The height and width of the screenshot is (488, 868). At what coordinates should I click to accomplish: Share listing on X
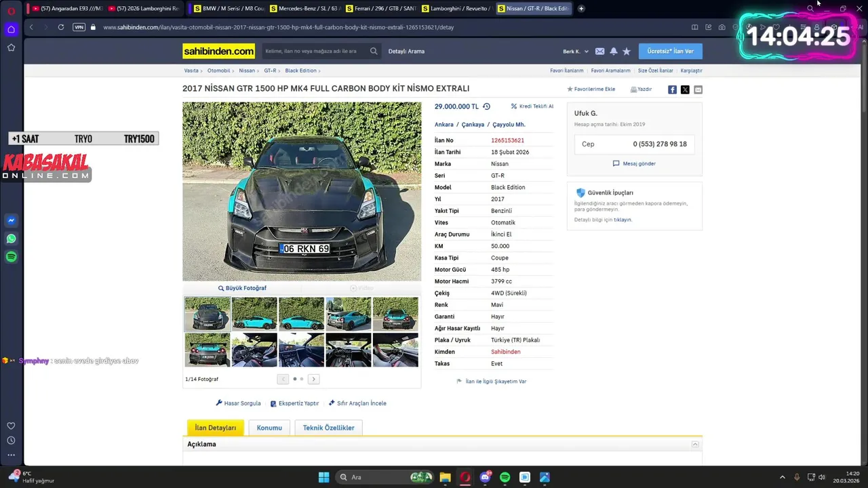[685, 89]
